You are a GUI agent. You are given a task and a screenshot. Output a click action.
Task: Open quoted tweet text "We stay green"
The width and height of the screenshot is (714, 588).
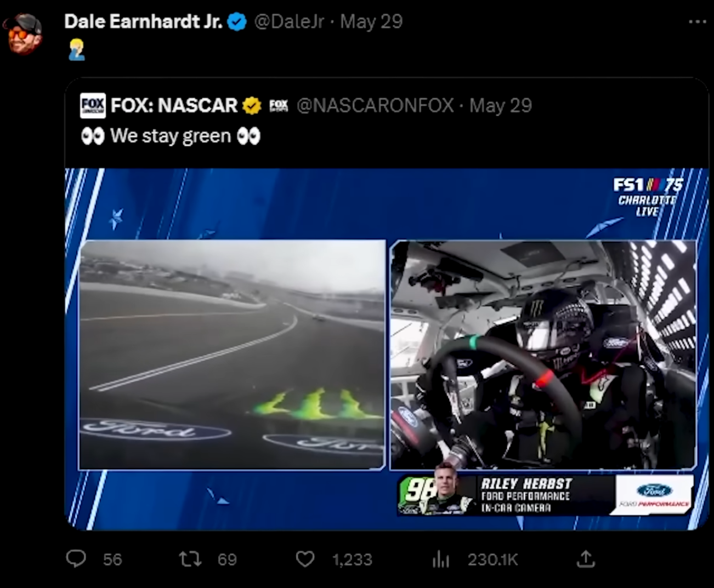point(171,136)
